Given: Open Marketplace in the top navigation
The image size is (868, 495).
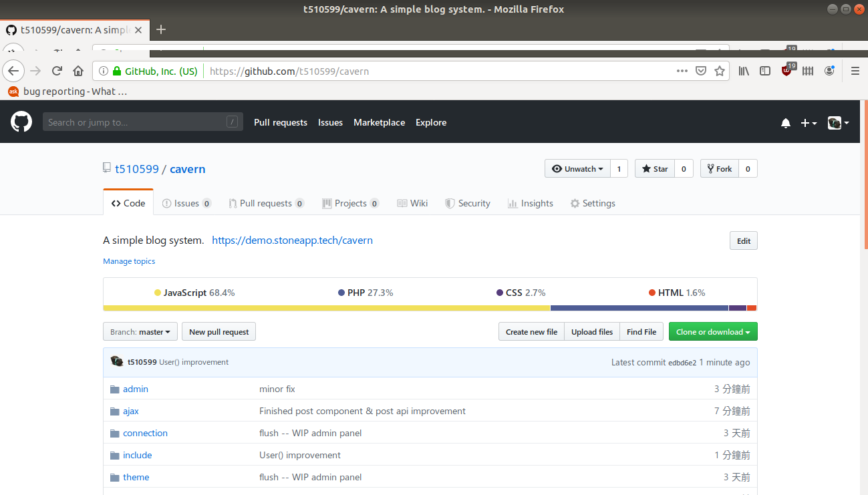Looking at the screenshot, I should [x=379, y=122].
